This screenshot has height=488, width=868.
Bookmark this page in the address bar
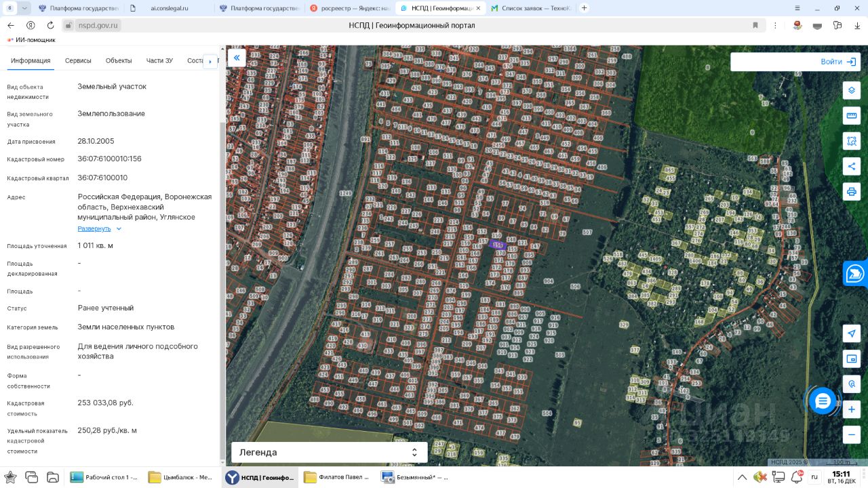[x=755, y=25]
